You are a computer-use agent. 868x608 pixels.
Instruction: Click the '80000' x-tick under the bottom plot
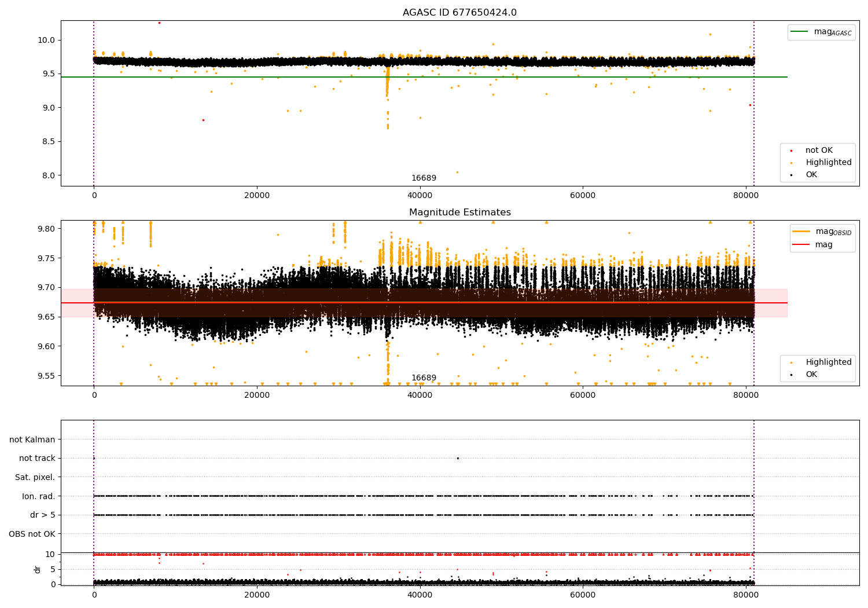(746, 594)
